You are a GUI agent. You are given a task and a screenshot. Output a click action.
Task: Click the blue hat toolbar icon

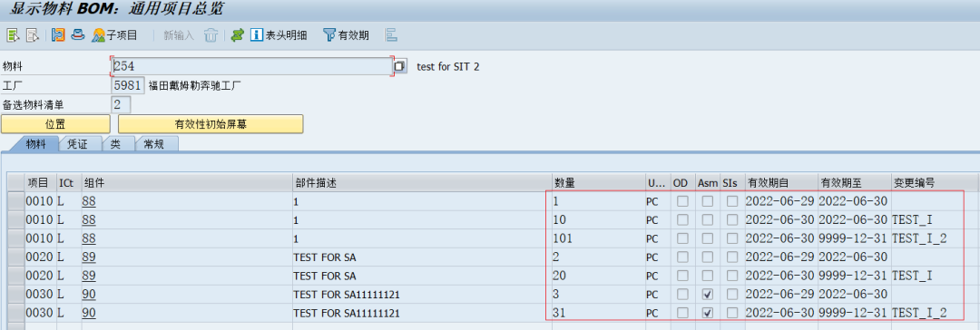click(77, 35)
